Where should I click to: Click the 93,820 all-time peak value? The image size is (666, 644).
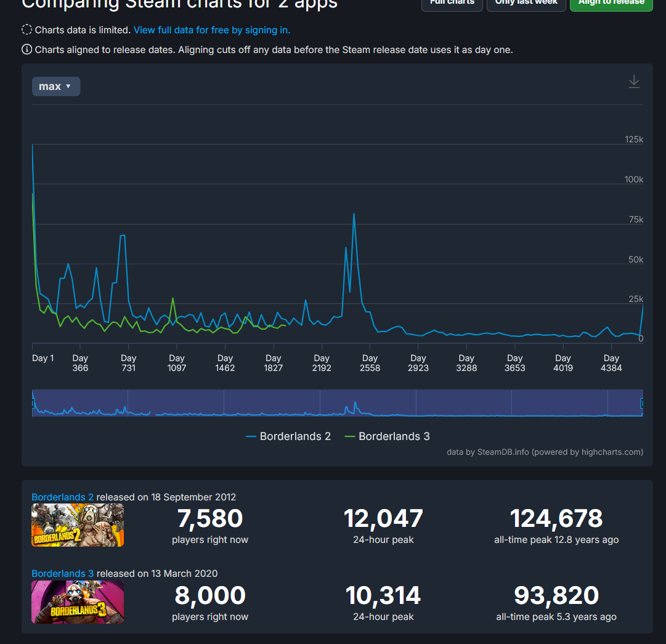(556, 595)
